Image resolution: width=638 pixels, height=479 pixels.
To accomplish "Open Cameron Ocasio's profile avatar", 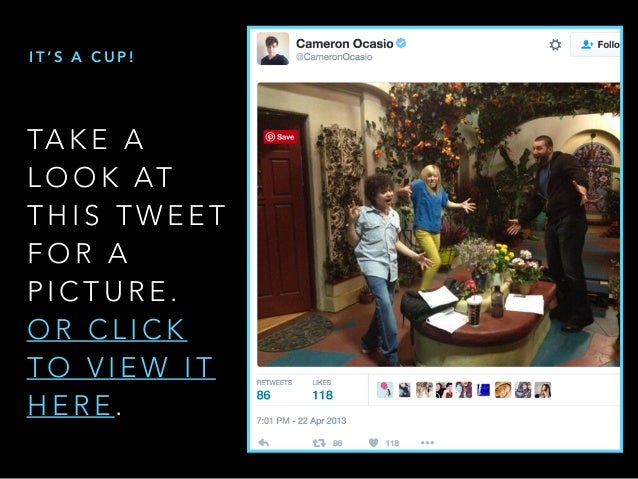I will 273,49.
